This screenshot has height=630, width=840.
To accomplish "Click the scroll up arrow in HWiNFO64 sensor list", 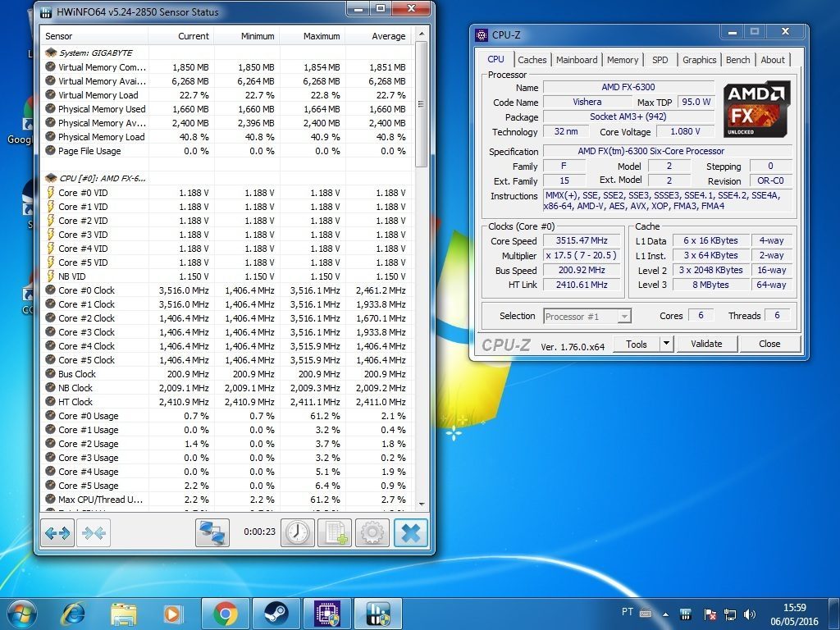I will click(x=422, y=34).
